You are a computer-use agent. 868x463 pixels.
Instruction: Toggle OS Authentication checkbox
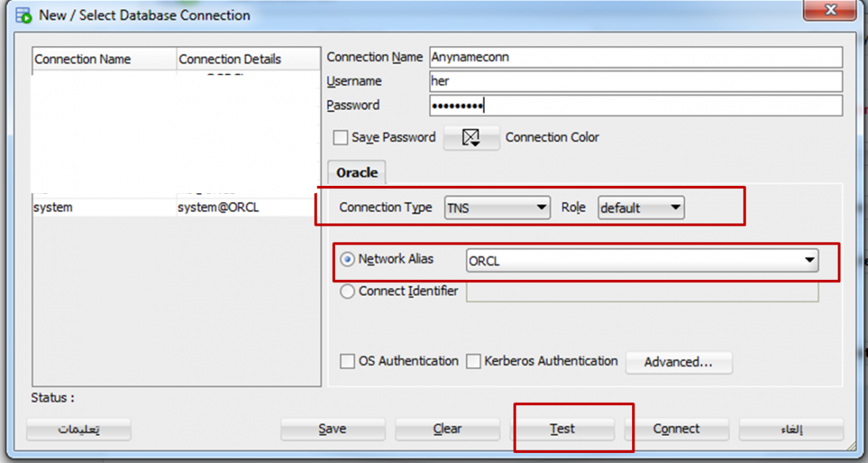[x=347, y=361]
